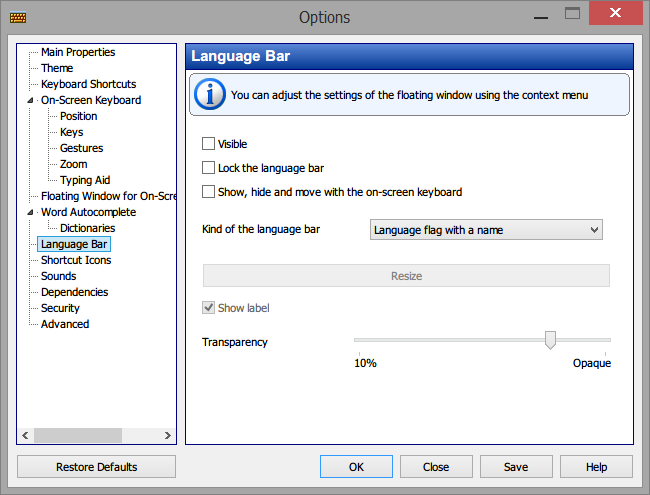Open the Kind of the language bar dropdown

486,230
